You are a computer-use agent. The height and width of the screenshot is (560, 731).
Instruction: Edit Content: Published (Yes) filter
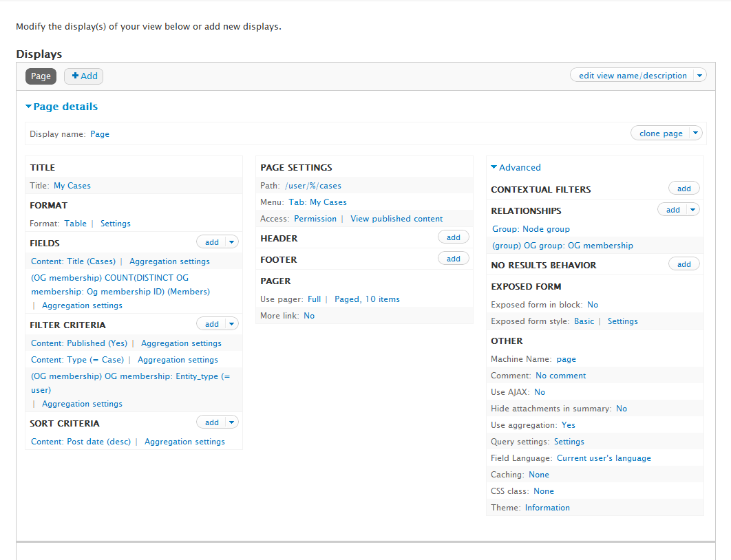(79, 343)
